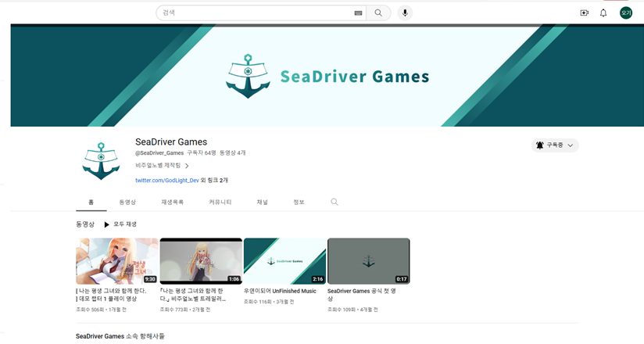The image size is (644, 344).
Task: Search within channel using tab magnifier icon
Action: (x=335, y=202)
